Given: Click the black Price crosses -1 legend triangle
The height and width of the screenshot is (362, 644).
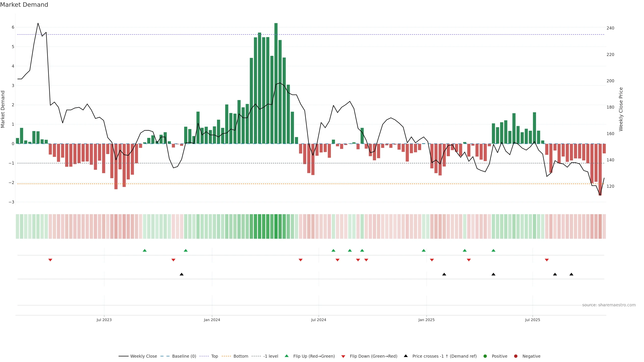Looking at the screenshot, I should pyautogui.click(x=406, y=356).
